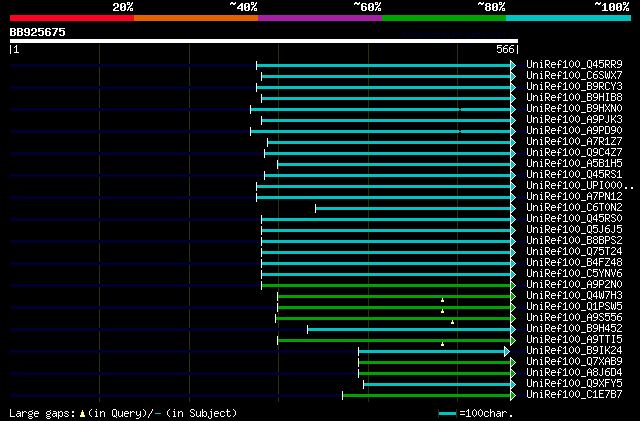640x421 pixels.
Task: Click the purple ~60% identity legend segment
Action: click(320, 18)
